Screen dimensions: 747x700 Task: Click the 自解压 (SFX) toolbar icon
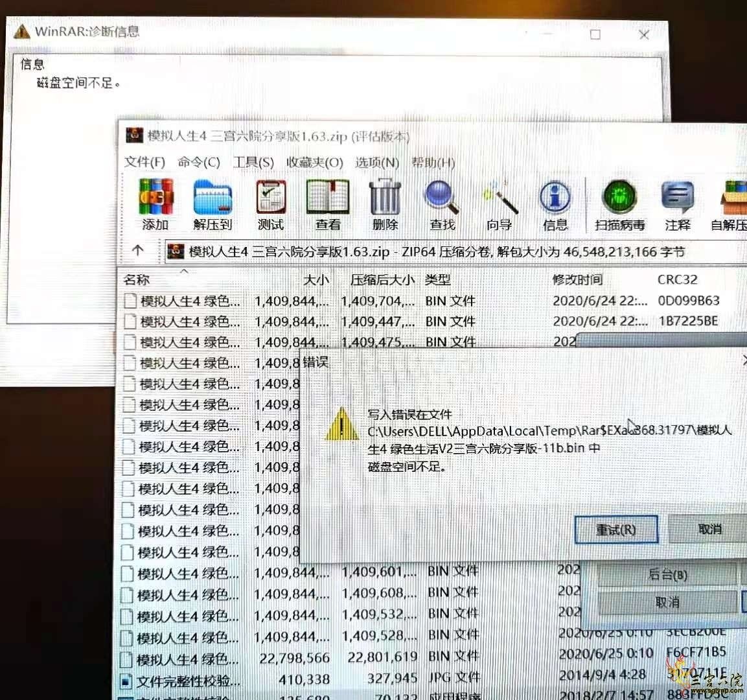click(735, 198)
